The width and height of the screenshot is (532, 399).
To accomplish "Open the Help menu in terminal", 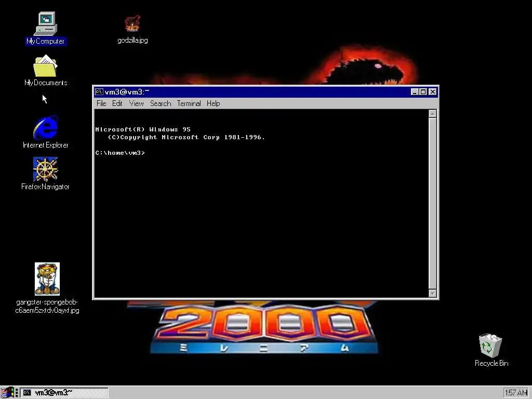I will (x=214, y=103).
